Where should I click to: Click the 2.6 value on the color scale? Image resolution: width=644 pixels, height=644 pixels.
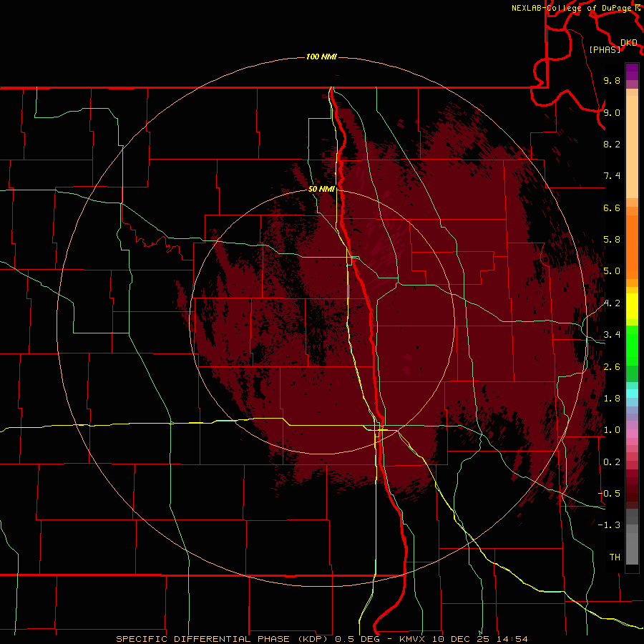(612, 367)
